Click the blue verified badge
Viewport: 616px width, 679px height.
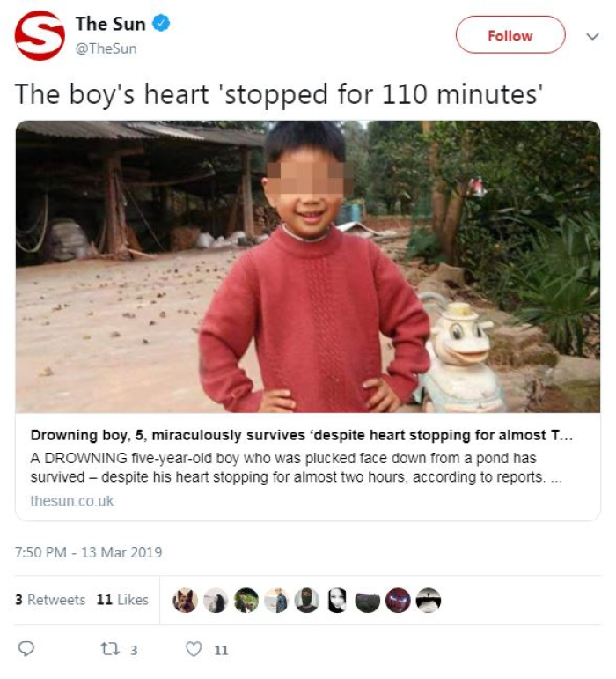161,25
